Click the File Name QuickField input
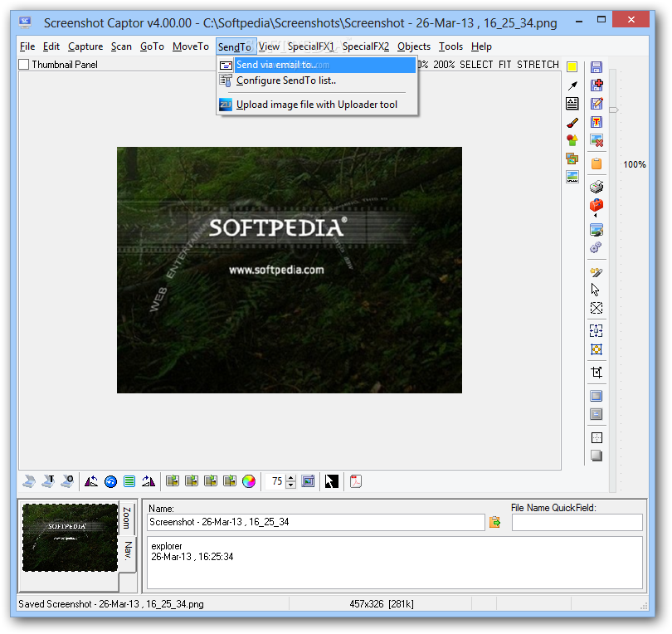This screenshot has height=634, width=672. 577,522
